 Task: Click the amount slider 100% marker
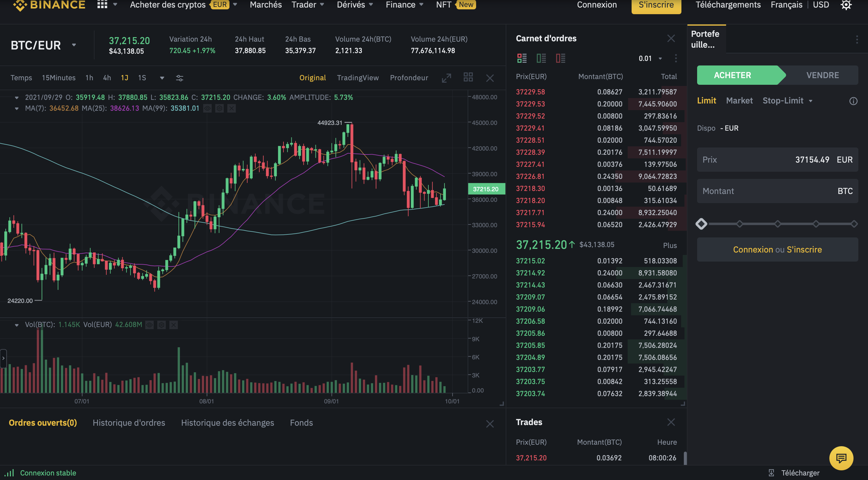(854, 224)
